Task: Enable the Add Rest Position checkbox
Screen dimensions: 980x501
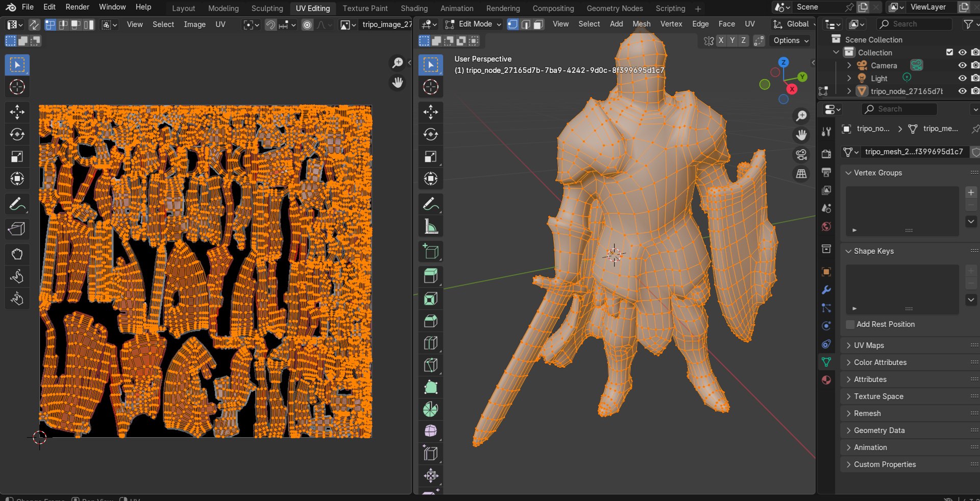Action: click(x=850, y=324)
